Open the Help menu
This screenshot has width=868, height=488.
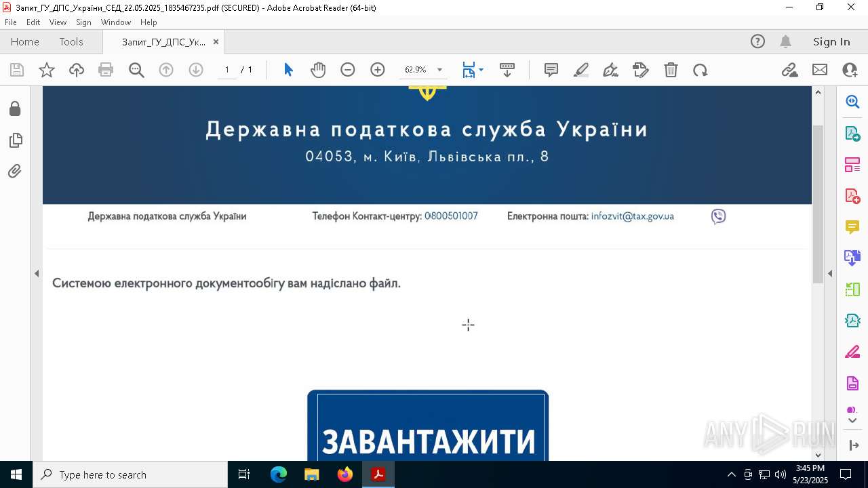149,22
